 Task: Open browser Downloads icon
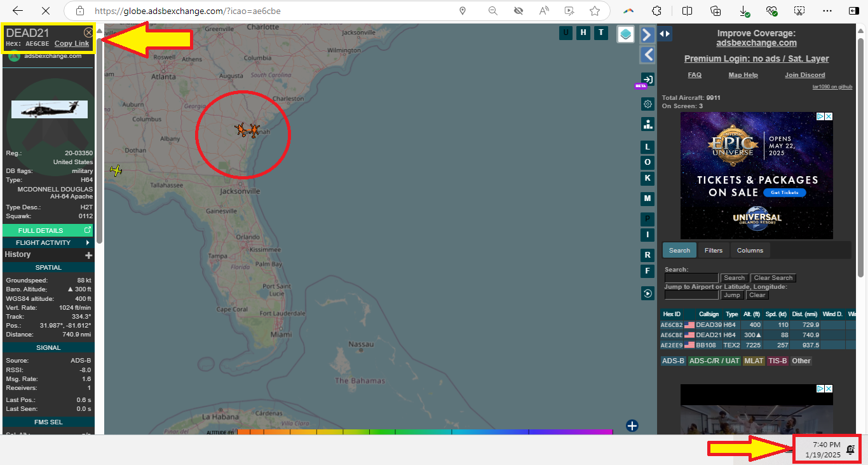[x=744, y=11]
